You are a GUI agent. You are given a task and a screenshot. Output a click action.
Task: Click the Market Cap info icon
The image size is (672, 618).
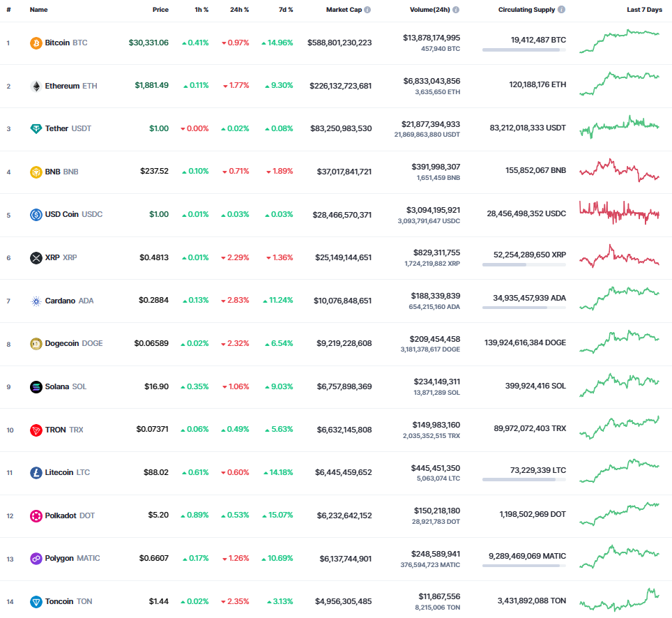tap(367, 10)
